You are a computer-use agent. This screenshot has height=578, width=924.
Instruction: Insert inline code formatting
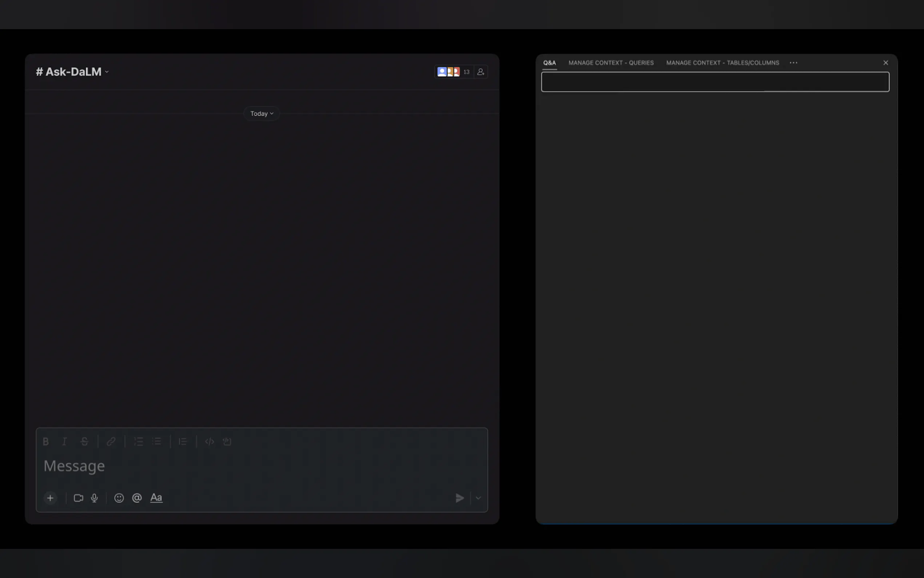pyautogui.click(x=209, y=442)
